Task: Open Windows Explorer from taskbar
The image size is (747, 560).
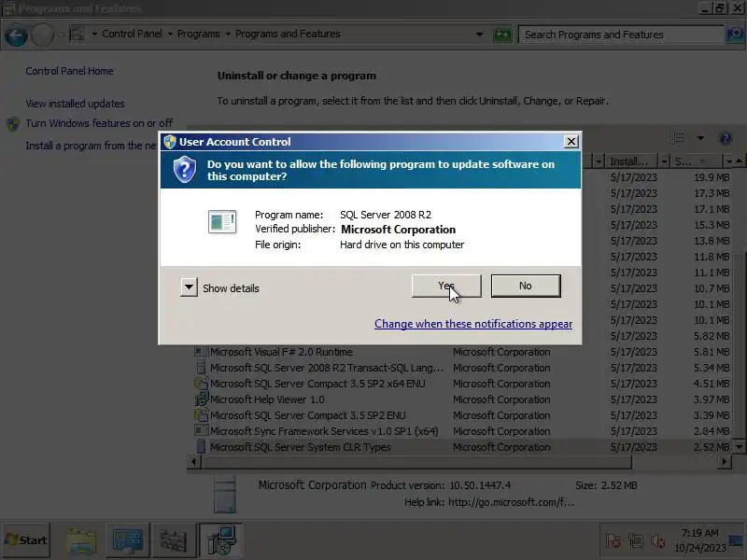Action: pyautogui.click(x=81, y=540)
